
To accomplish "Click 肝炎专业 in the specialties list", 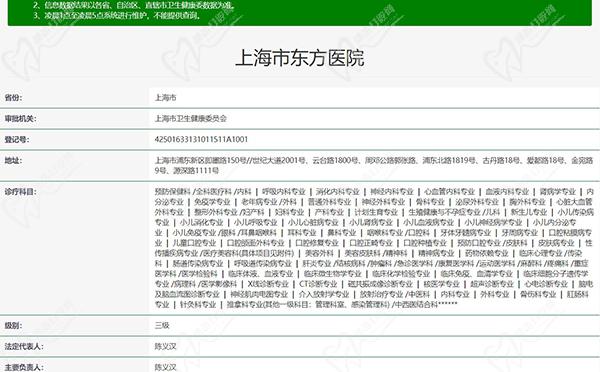I will (316, 264).
